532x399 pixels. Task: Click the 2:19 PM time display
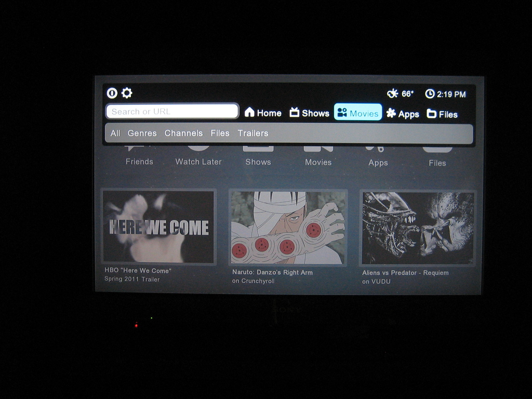pyautogui.click(x=451, y=95)
